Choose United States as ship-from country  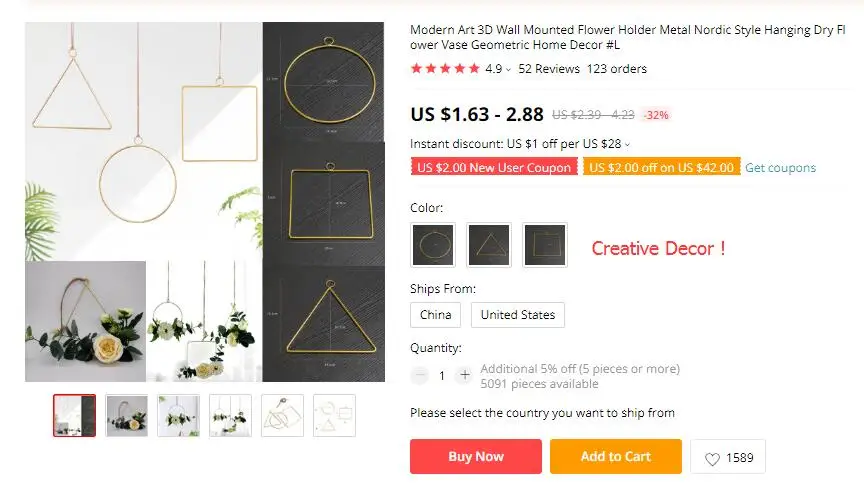(x=517, y=315)
